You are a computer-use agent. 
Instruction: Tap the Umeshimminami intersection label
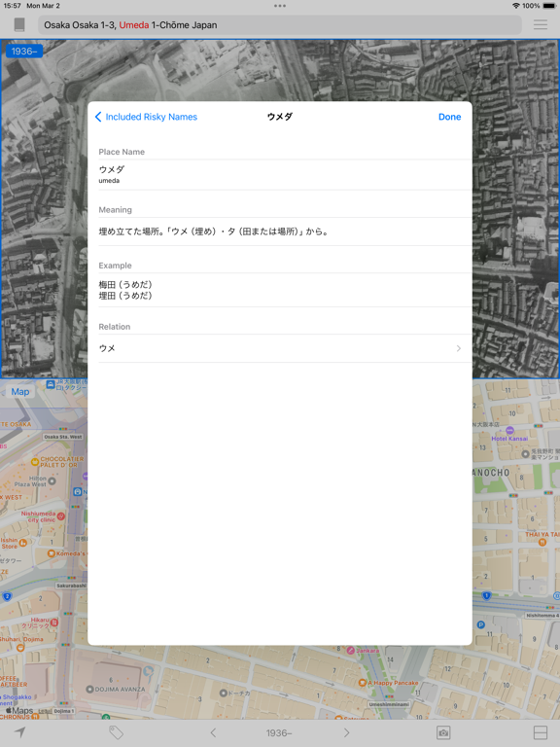pyautogui.click(x=389, y=704)
